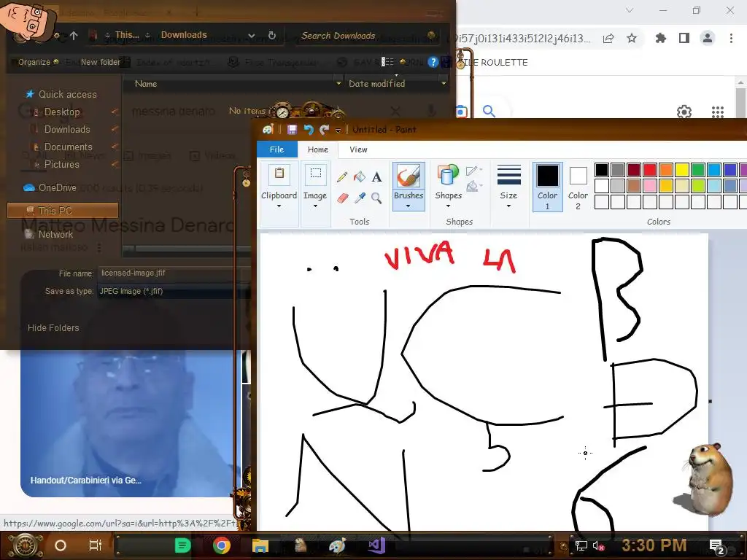Viewport: 747px width, 560px height.
Task: Expand the Clipboard dropdown arrow
Action: (279, 206)
